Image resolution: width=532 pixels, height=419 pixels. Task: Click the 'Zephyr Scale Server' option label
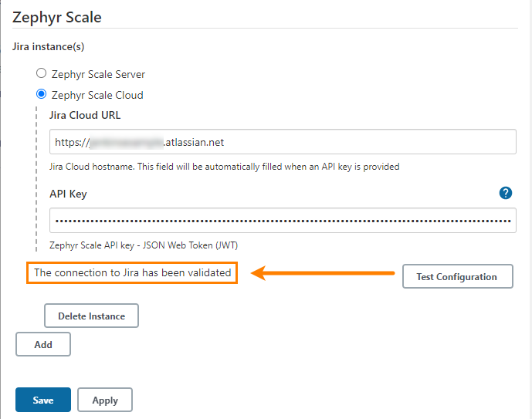pyautogui.click(x=98, y=75)
